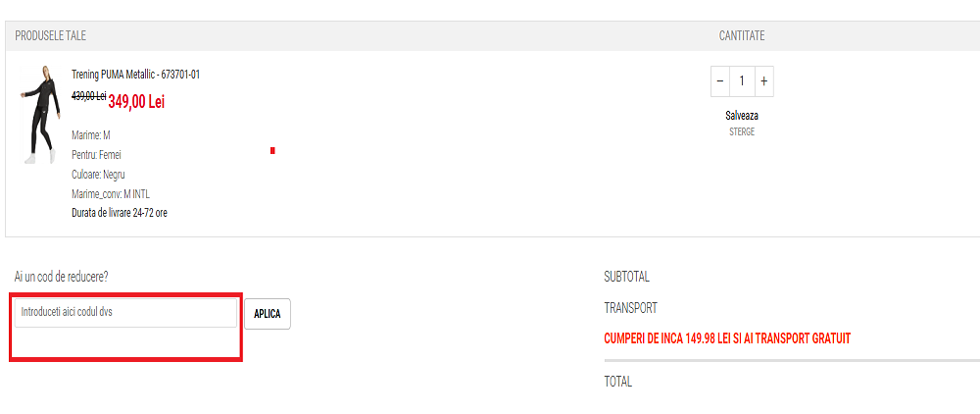Click the free transport promo message
980x414 pixels.
click(727, 338)
